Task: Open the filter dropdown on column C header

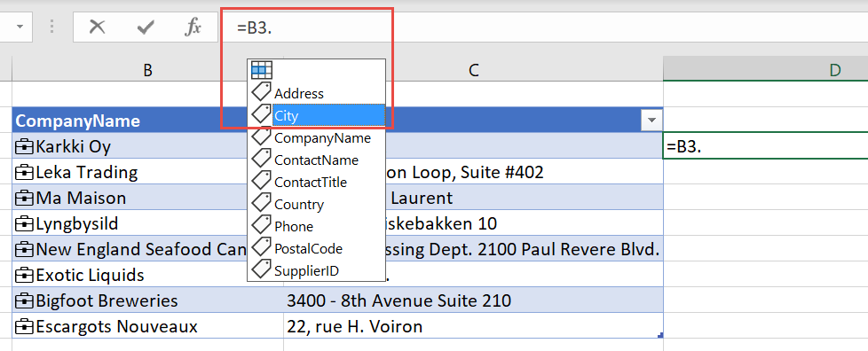Action: pos(651,120)
